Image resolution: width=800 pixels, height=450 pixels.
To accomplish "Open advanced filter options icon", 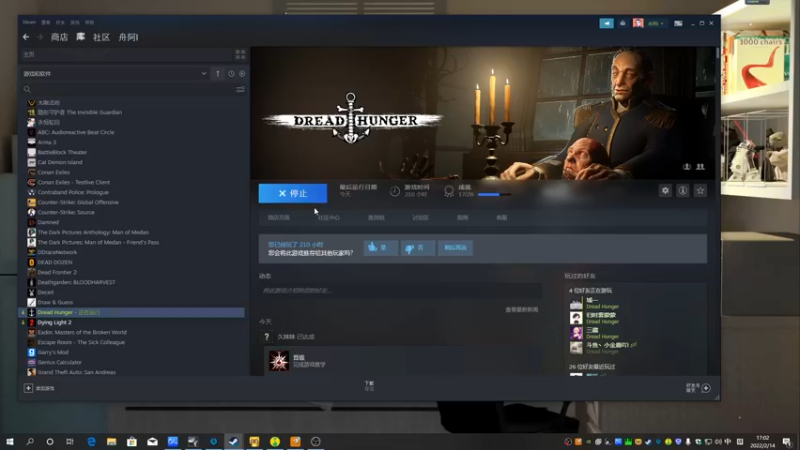I will [240, 89].
